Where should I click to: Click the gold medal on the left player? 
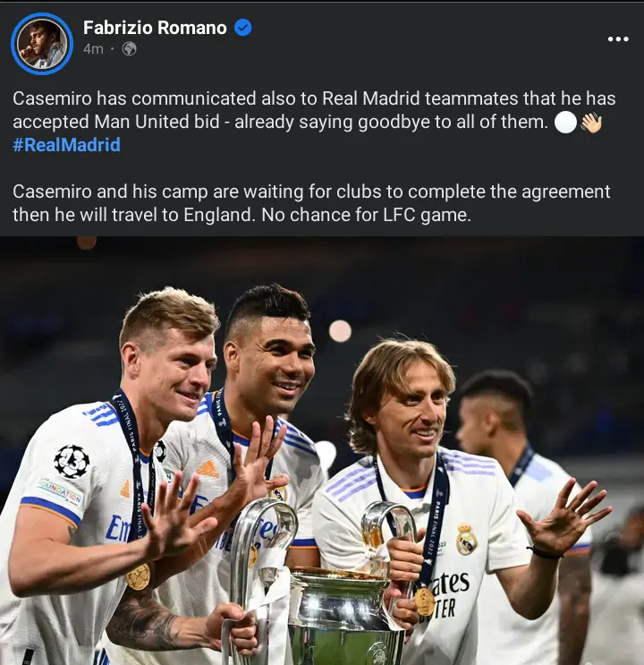pos(139,576)
